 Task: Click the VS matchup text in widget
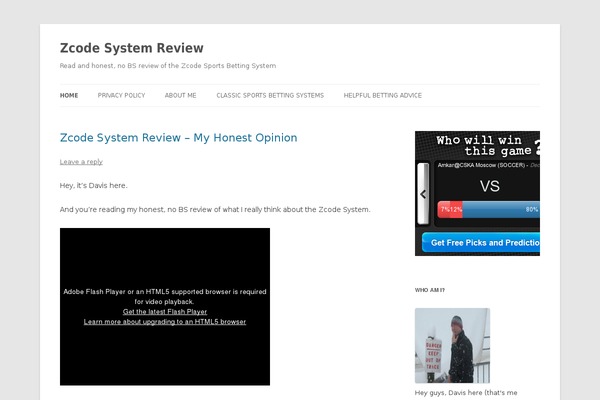[x=489, y=186]
